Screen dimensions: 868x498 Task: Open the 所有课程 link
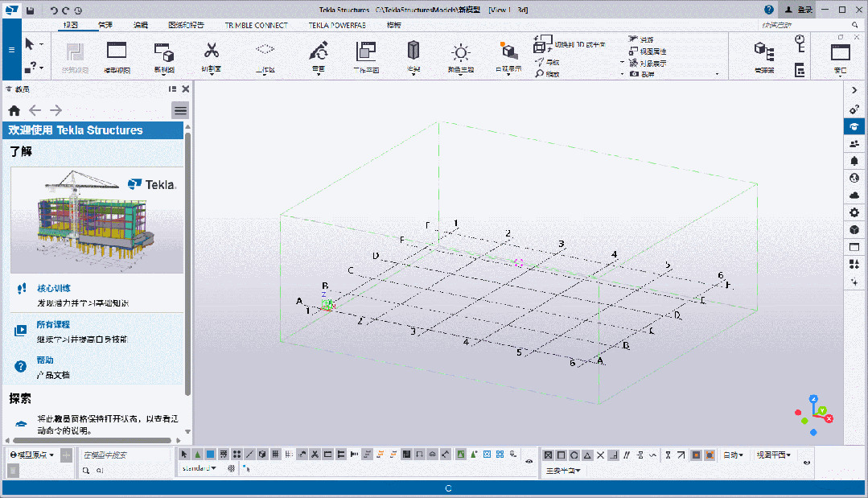pyautogui.click(x=53, y=324)
